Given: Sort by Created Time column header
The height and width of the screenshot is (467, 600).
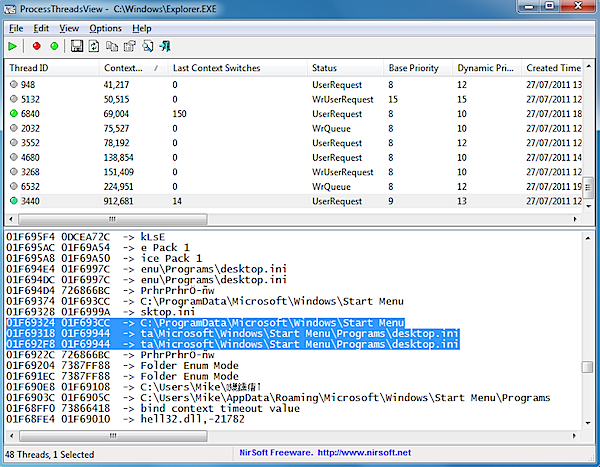Looking at the screenshot, I should click(x=553, y=68).
